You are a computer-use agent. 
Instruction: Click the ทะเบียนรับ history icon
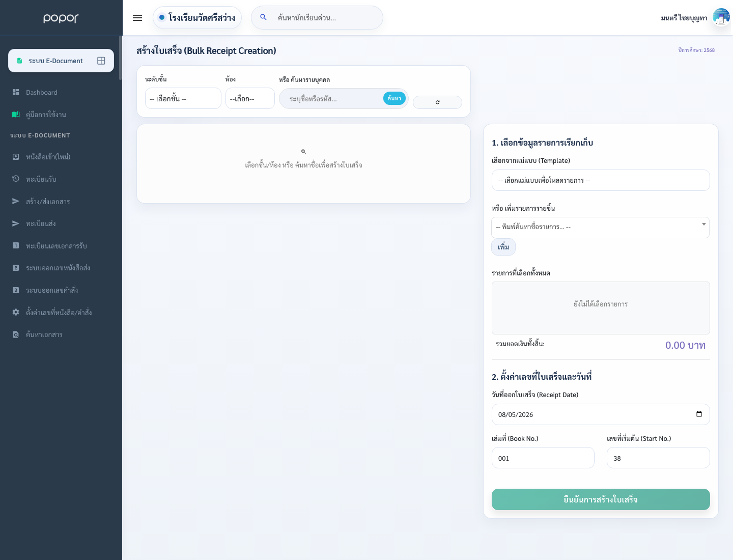[16, 179]
